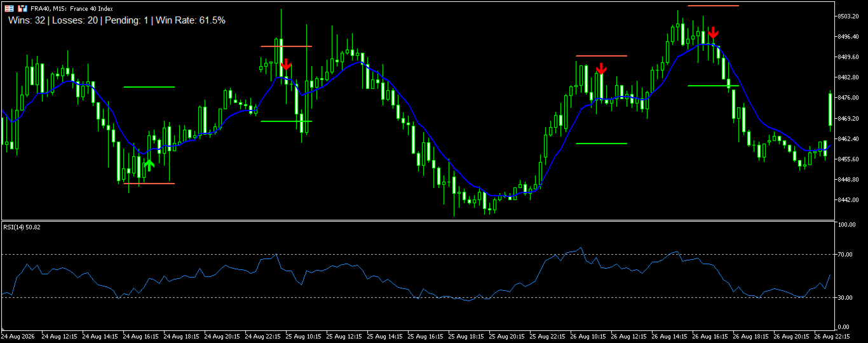
Task: Click the 8503.20 top price scale label
Action: (849, 16)
